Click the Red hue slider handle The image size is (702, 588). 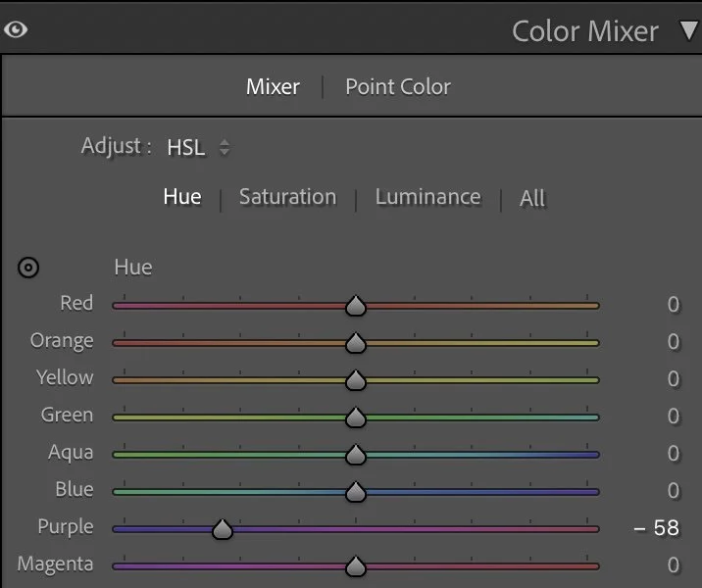pos(356,306)
